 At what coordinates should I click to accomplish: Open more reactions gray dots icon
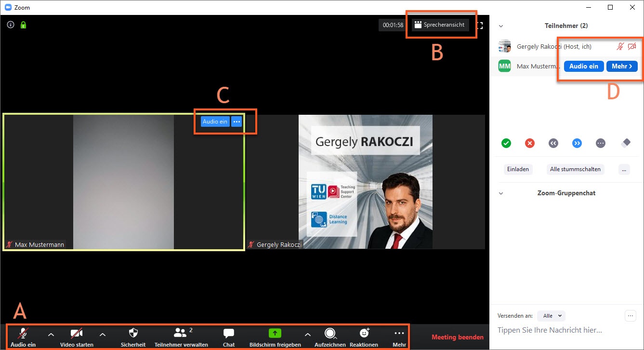(x=600, y=143)
